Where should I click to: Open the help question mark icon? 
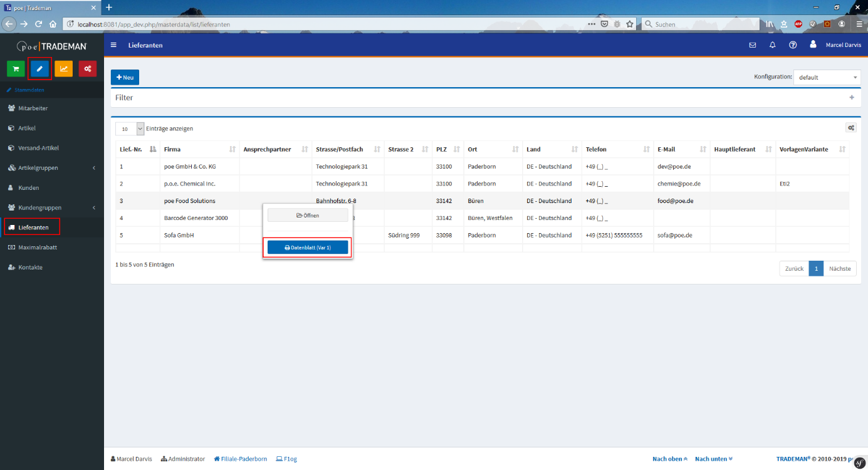coord(793,45)
